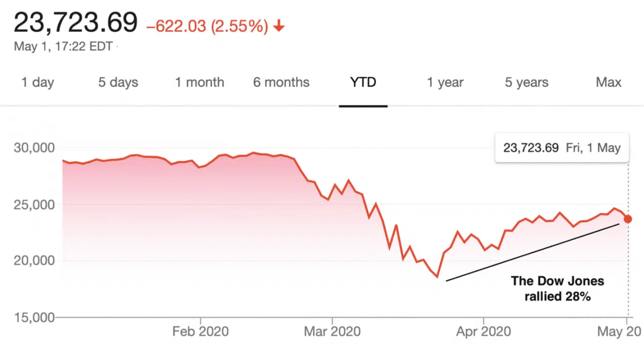
Task: Click the Apr 2020 axis label
Action: click(x=484, y=332)
